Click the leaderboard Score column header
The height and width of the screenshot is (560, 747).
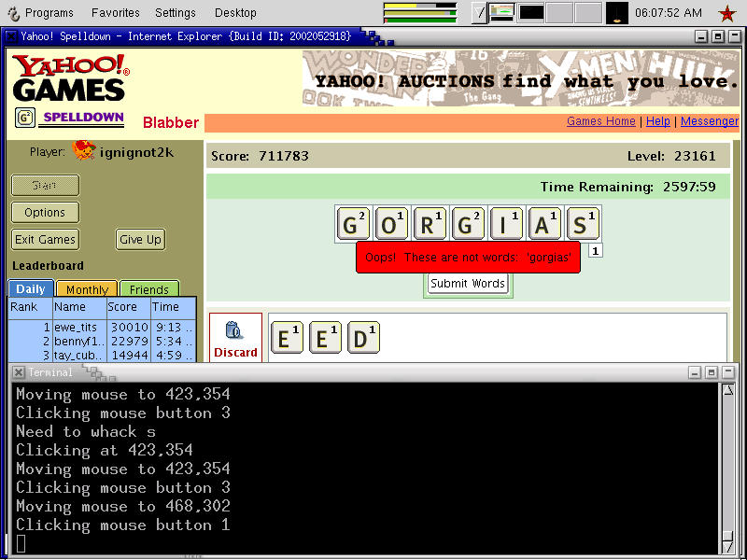[129, 307]
